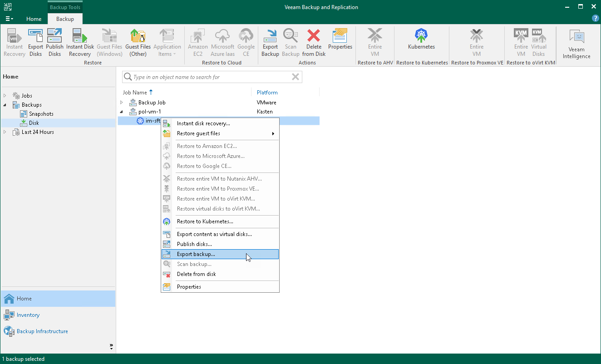
Task: Expand the Last 24 Hours node
Action: click(x=5, y=132)
